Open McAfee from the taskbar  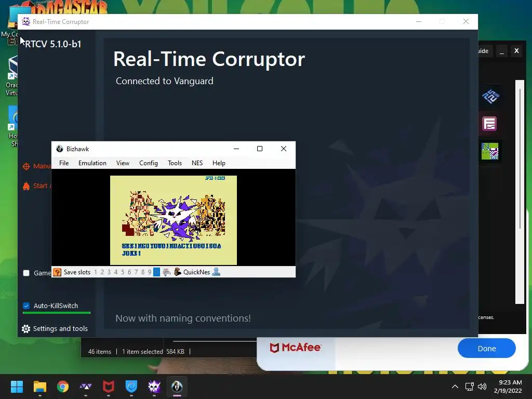(x=108, y=387)
